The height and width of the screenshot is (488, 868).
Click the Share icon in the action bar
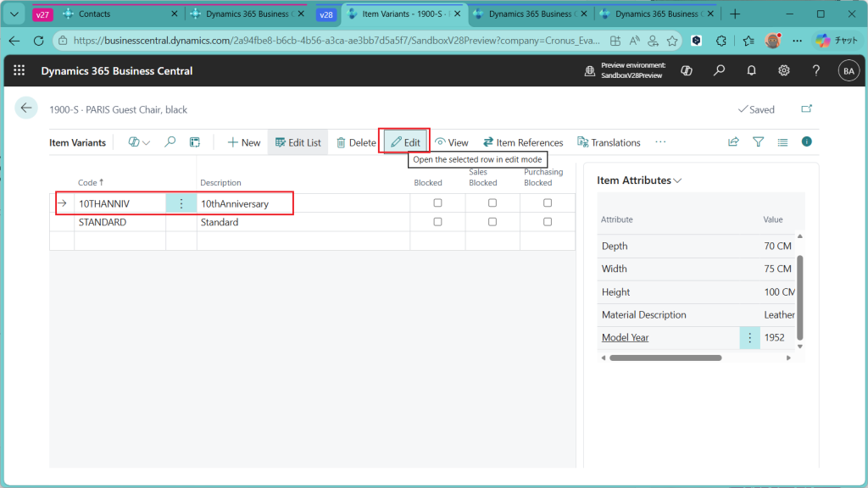pyautogui.click(x=733, y=142)
